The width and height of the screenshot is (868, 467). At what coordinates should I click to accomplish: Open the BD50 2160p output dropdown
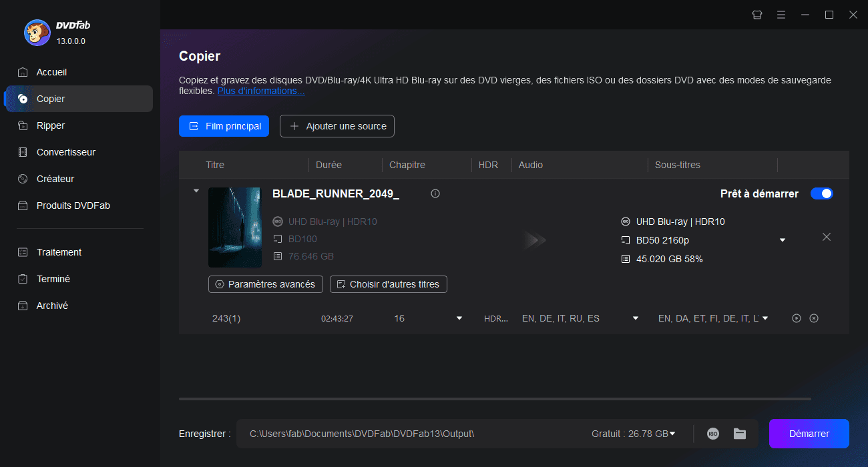[x=783, y=240]
